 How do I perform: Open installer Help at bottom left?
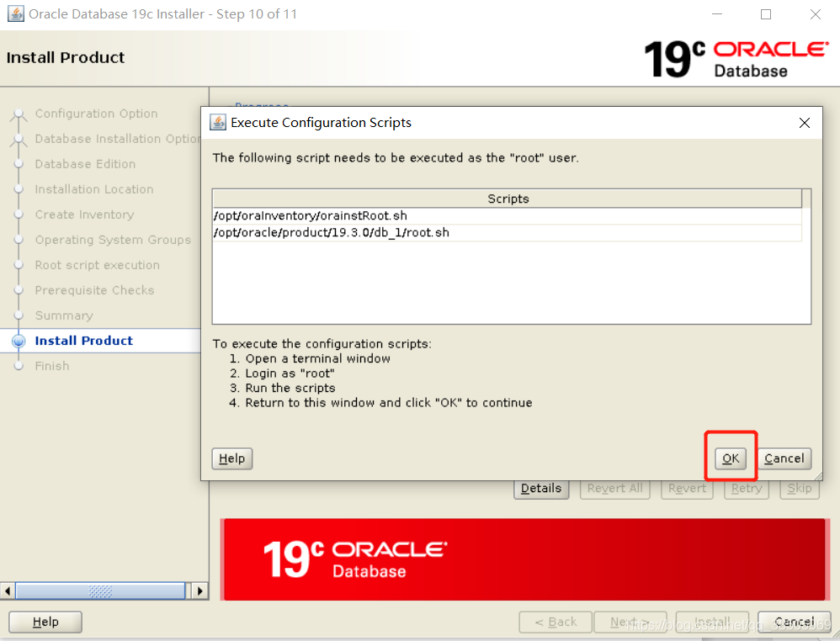pyautogui.click(x=45, y=622)
